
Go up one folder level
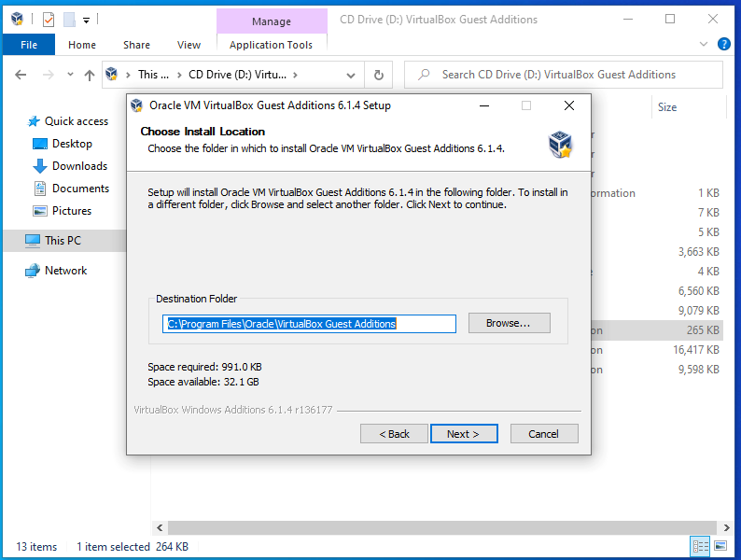tap(90, 75)
